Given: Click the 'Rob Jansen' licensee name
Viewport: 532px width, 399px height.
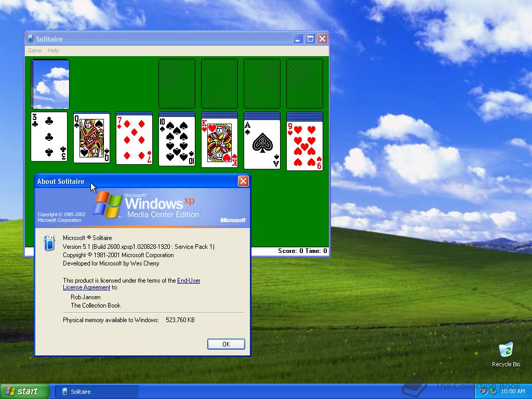Looking at the screenshot, I should [86, 297].
